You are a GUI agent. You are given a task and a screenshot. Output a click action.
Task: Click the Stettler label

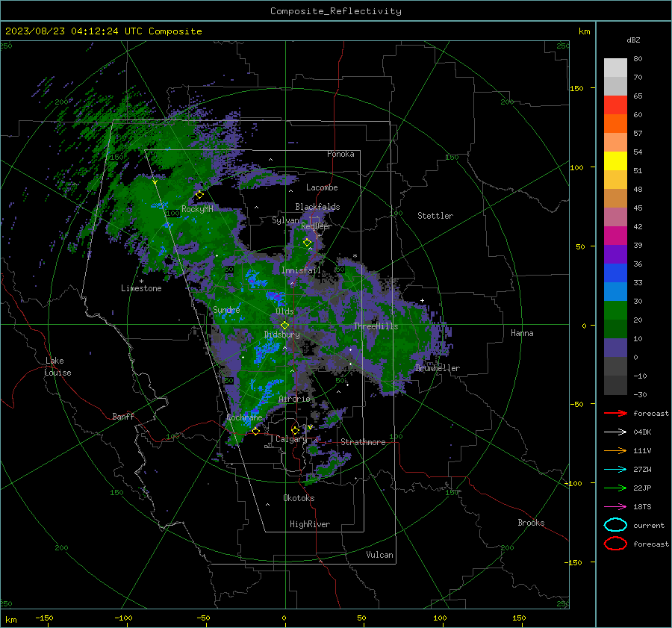[x=435, y=216]
